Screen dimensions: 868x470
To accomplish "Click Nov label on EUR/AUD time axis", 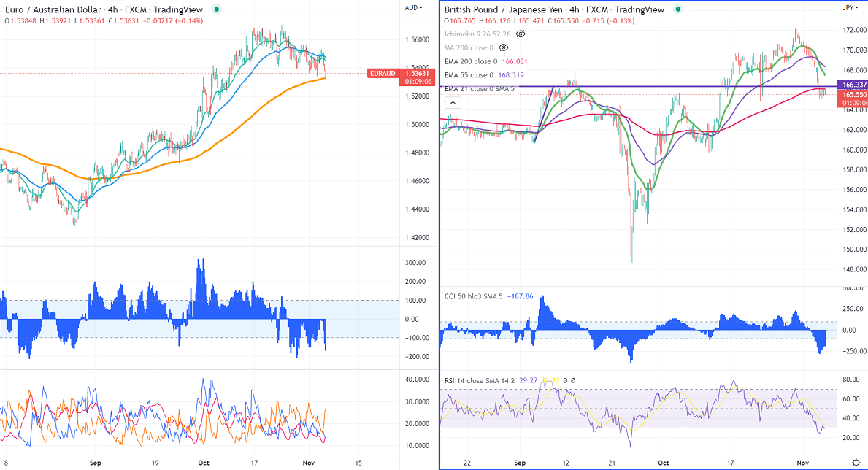I will [309, 463].
